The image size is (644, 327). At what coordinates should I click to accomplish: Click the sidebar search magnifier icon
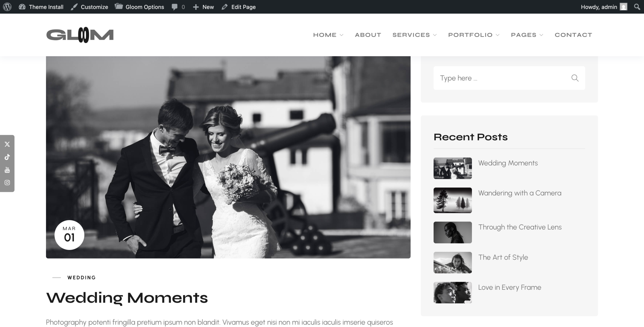tap(575, 78)
